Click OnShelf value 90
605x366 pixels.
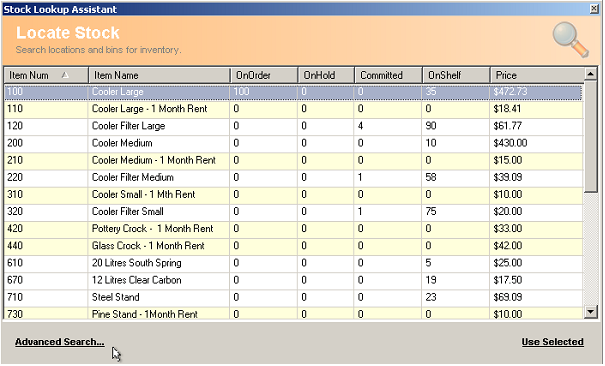tap(431, 126)
